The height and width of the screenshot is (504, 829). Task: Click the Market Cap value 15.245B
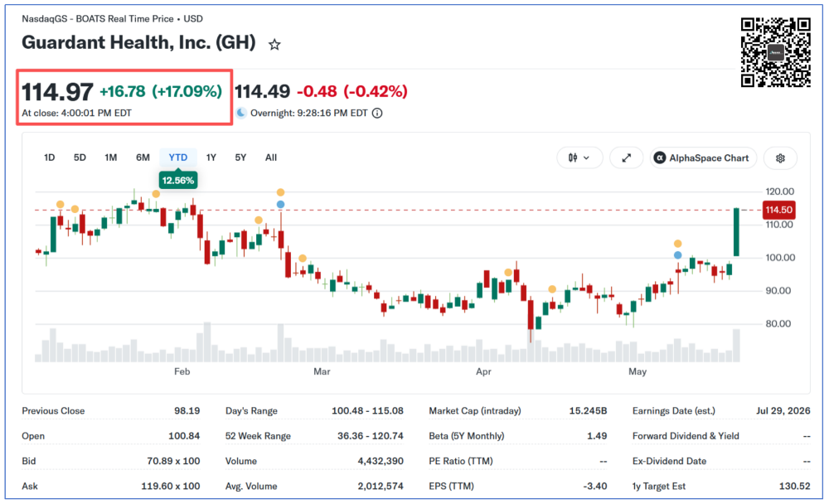[x=588, y=410]
